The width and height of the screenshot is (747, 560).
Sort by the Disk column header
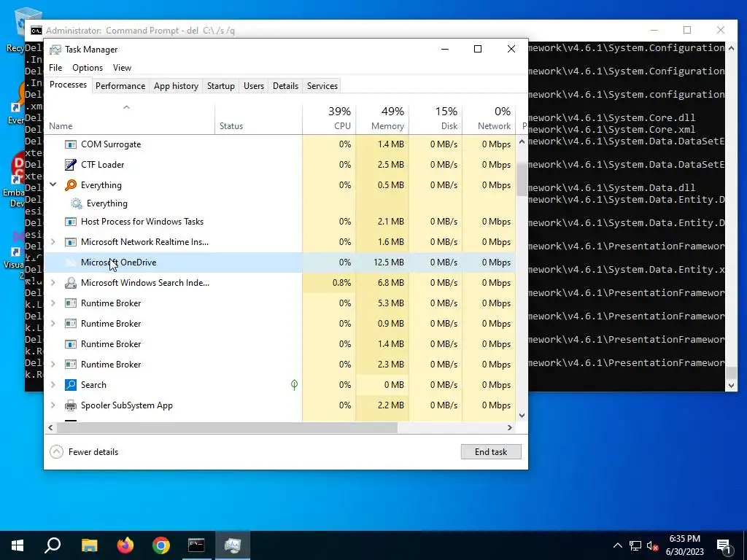pos(436,119)
